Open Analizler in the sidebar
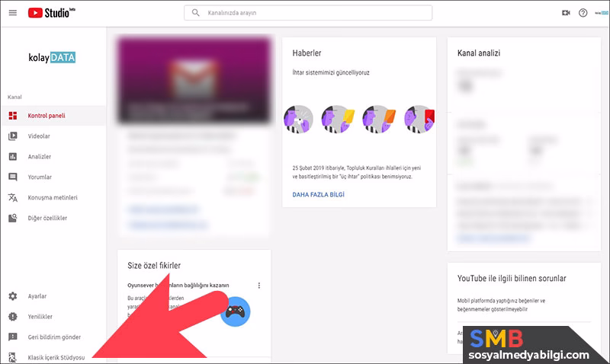 [x=40, y=157]
